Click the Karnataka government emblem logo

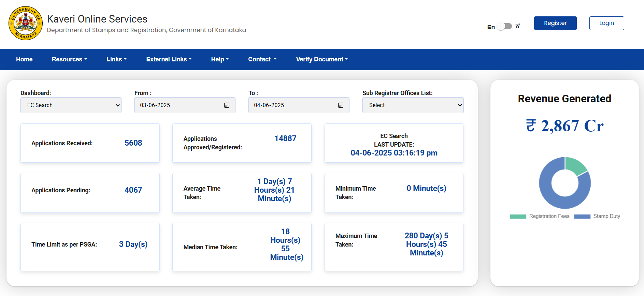[26, 23]
